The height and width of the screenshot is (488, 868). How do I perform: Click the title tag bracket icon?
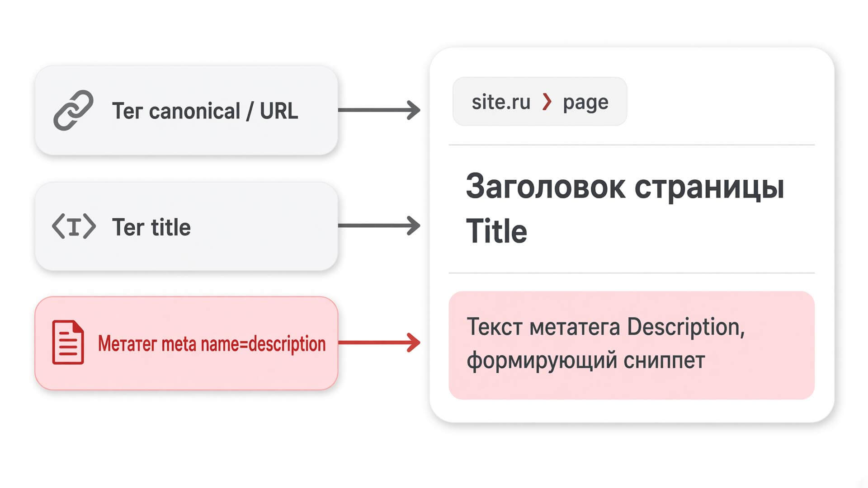(x=74, y=226)
